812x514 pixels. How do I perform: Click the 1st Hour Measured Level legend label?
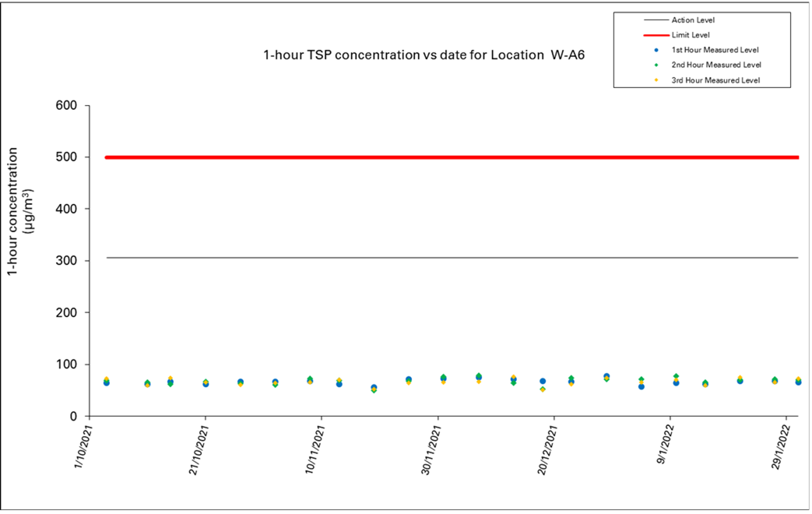coord(715,50)
